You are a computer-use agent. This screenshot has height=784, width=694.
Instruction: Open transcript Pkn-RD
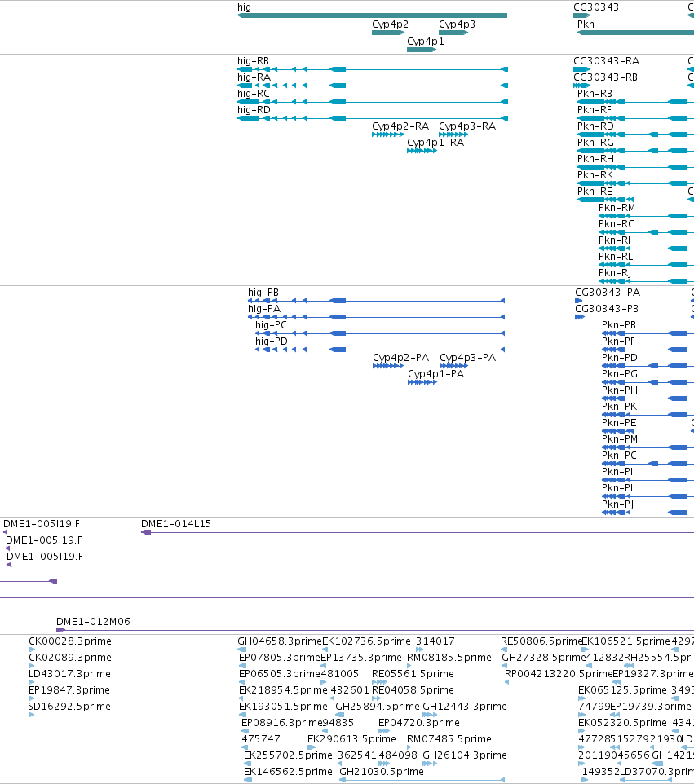tap(595, 126)
